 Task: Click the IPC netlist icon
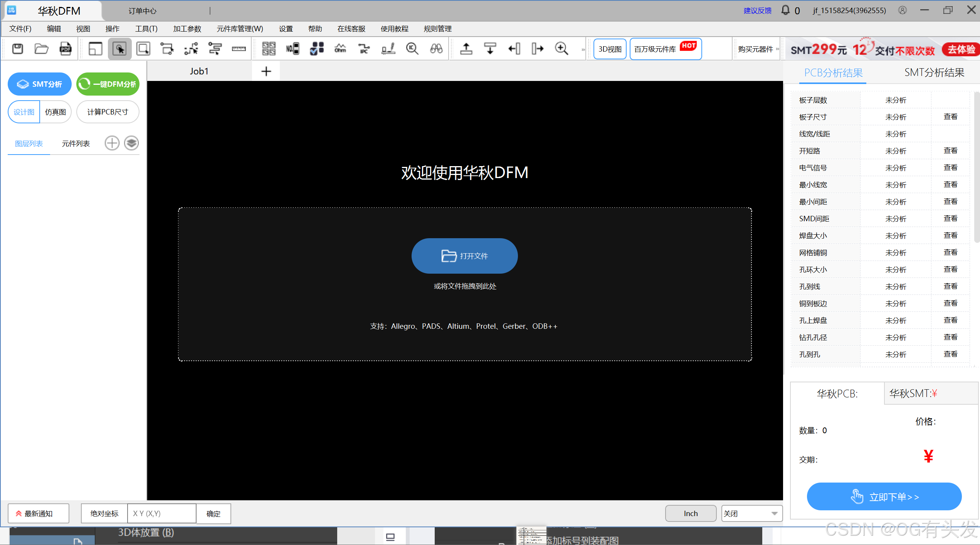coord(364,49)
